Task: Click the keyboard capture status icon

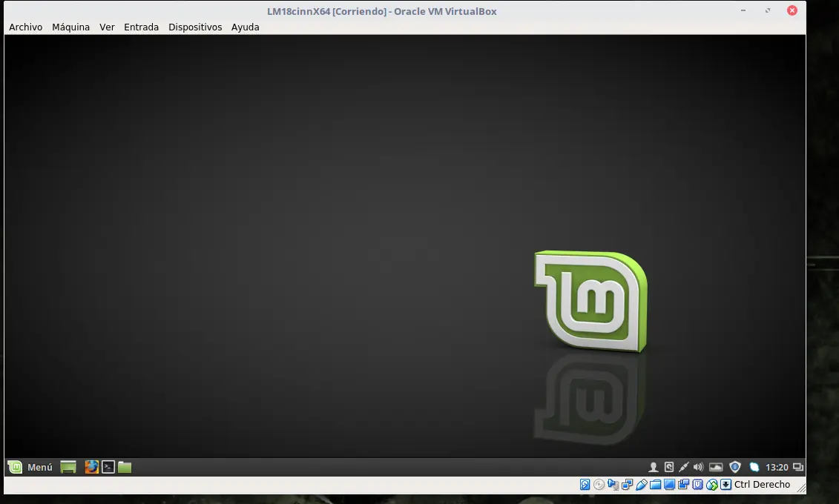Action: [726, 484]
